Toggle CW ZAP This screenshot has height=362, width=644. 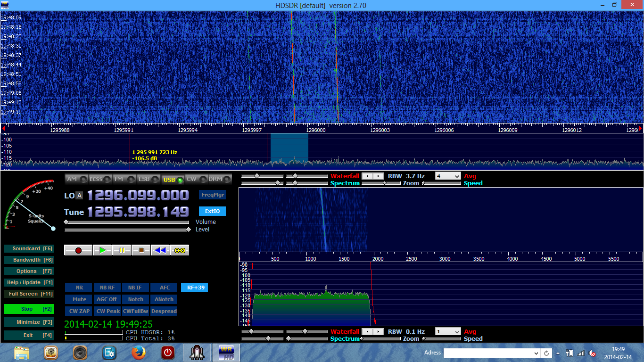(79, 311)
